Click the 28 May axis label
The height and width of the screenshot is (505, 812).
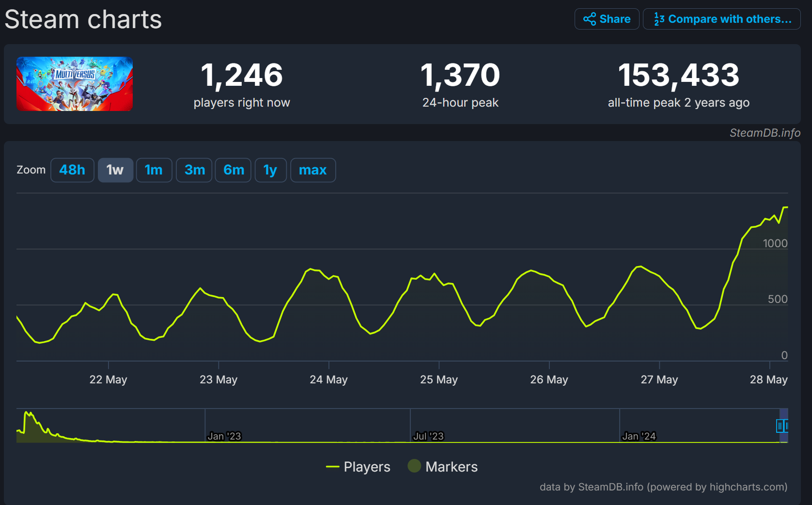769,379
